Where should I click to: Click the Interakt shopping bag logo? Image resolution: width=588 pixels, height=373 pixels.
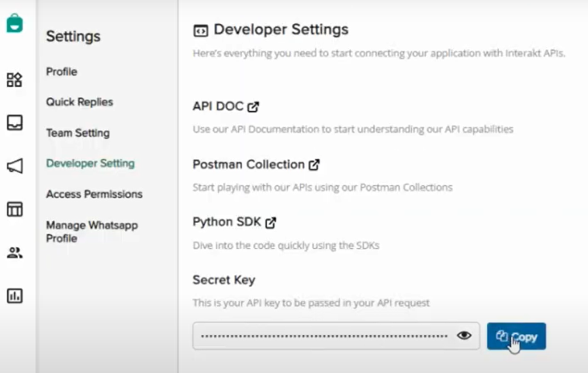(15, 23)
